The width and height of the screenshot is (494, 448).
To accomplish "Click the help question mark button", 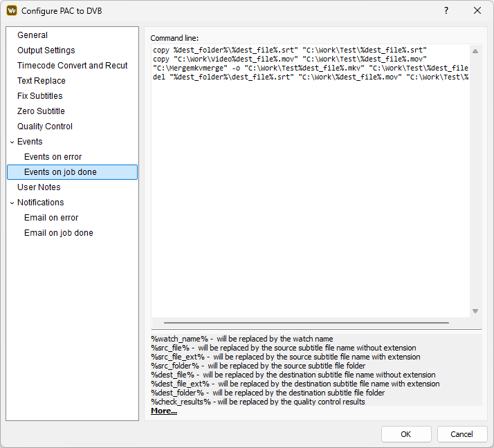I will (x=446, y=11).
